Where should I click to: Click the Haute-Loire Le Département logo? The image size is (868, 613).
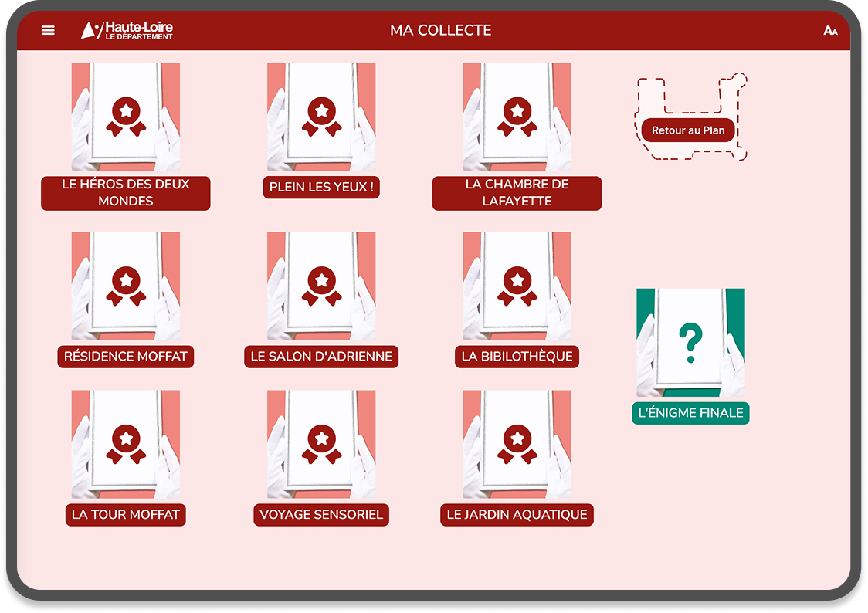[x=127, y=30]
